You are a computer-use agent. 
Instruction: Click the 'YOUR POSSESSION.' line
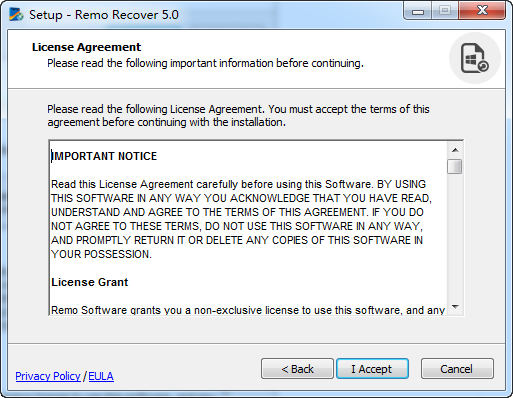click(101, 254)
